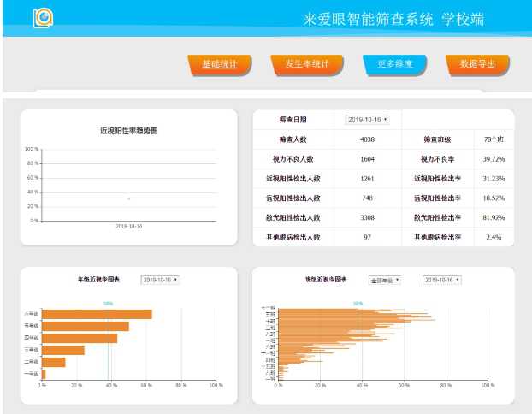The image size is (532, 414).
Task: Click the 一年级 bar in grade chart
Action: (x=44, y=374)
